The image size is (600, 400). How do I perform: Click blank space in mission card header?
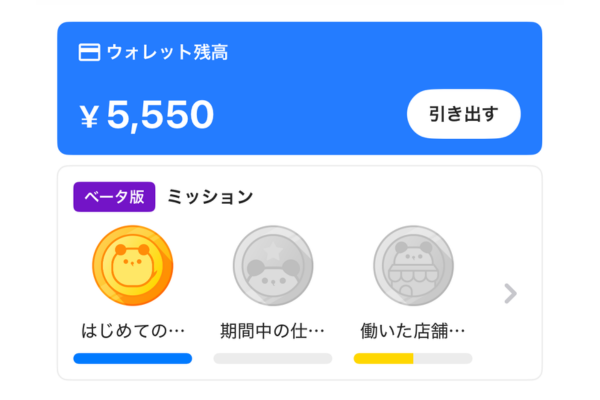[x=400, y=197]
